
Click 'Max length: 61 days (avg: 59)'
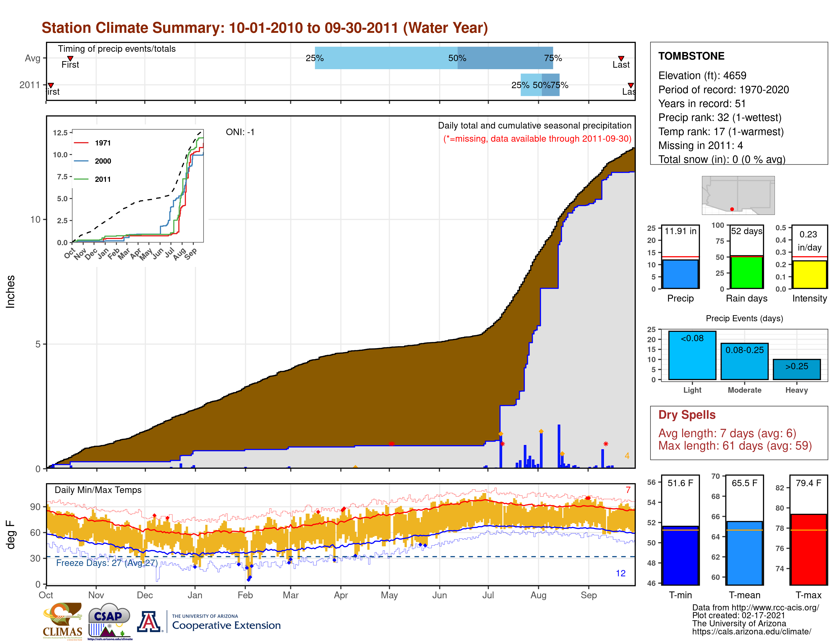(735, 445)
